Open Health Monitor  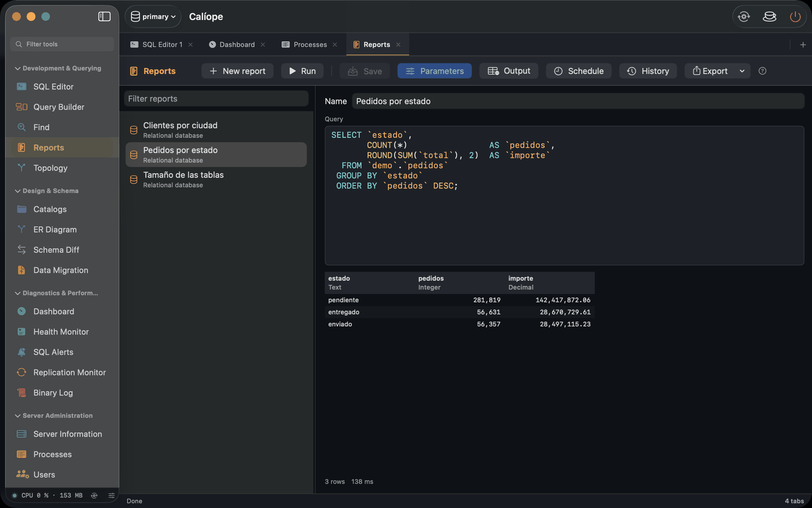(x=62, y=332)
